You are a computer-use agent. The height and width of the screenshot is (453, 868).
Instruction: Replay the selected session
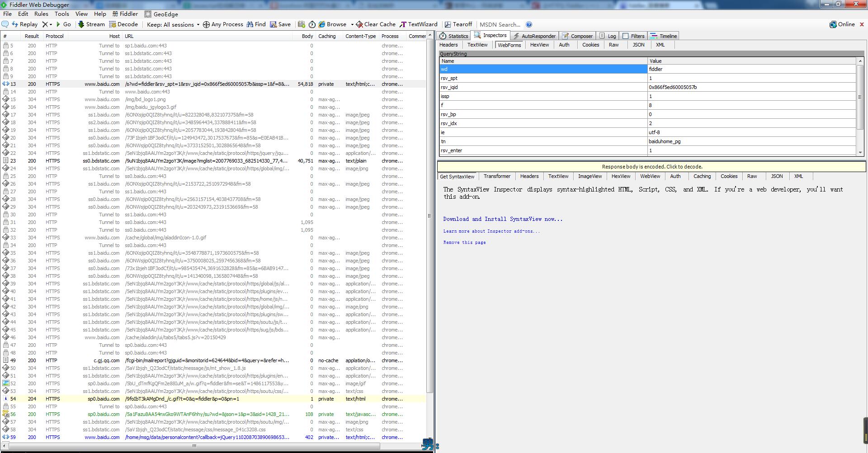25,24
